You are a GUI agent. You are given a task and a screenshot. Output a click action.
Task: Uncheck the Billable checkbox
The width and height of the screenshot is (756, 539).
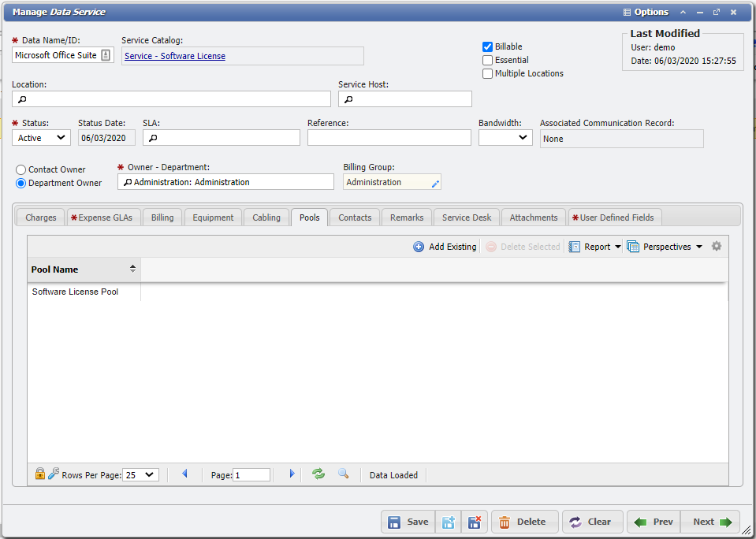pos(488,46)
